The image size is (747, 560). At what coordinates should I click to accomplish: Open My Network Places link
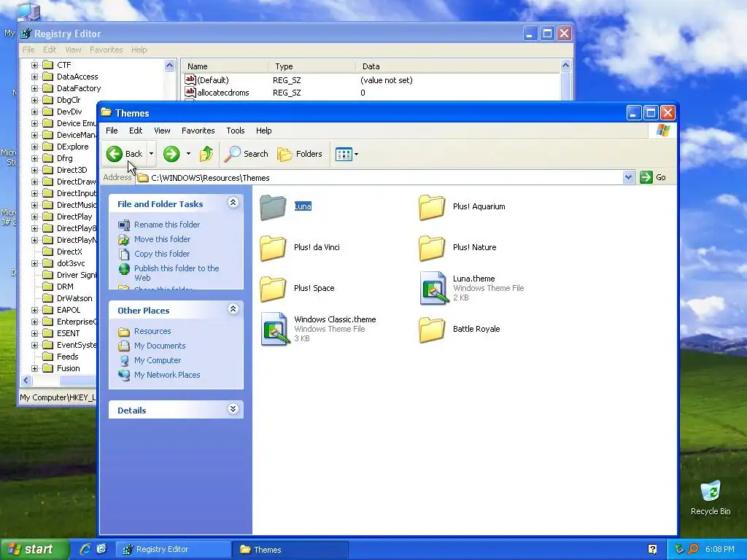coord(167,375)
